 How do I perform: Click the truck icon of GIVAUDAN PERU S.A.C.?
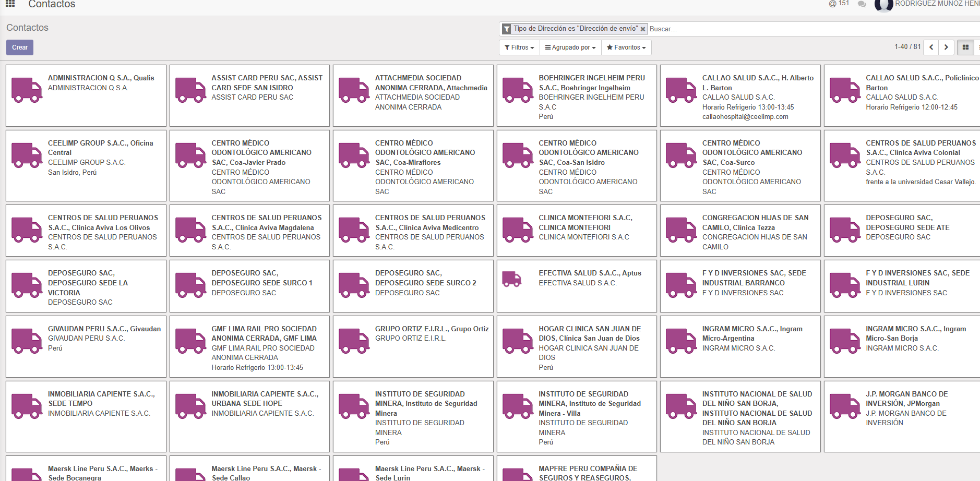point(27,341)
